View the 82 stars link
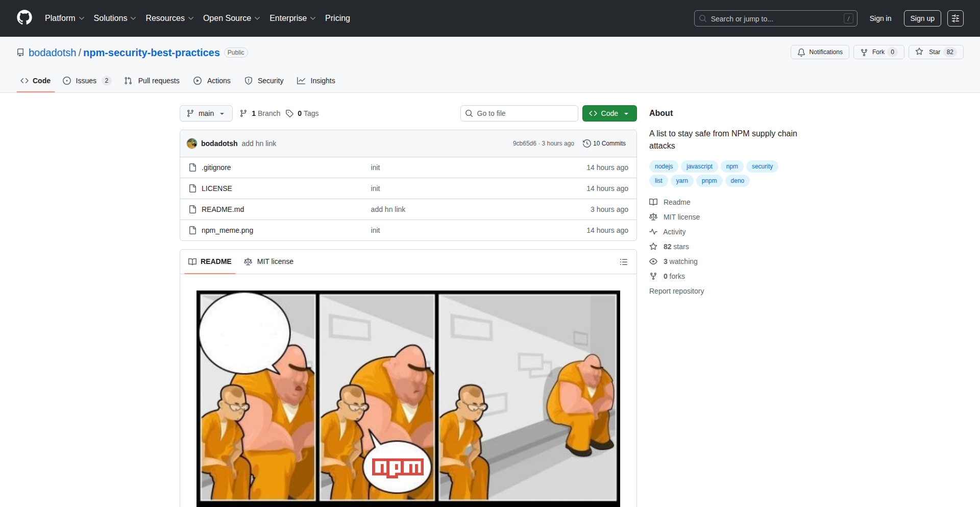This screenshot has height=507, width=980. coord(669,247)
